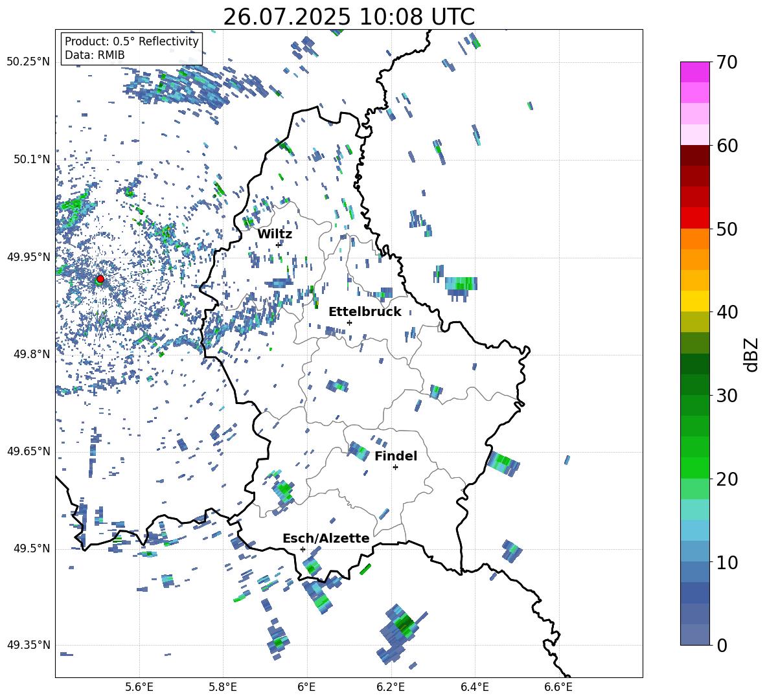Click the 20 tick on the colorbar
Image resolution: width=767 pixels, height=700 pixels.
click(x=727, y=479)
